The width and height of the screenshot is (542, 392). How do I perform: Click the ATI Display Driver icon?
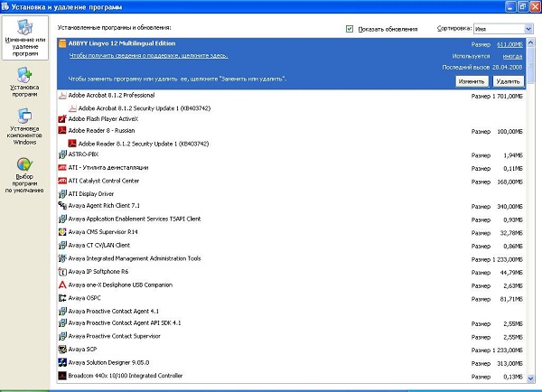62,194
